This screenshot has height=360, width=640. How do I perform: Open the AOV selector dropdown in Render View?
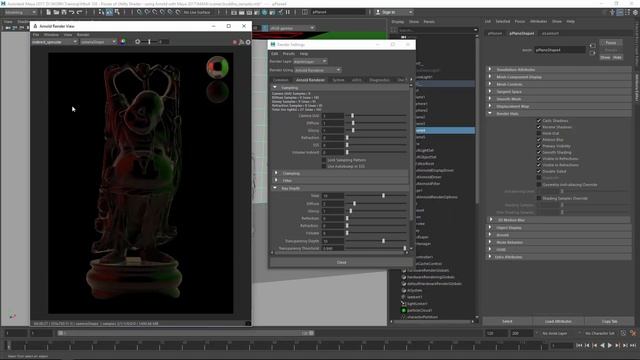coord(54,42)
